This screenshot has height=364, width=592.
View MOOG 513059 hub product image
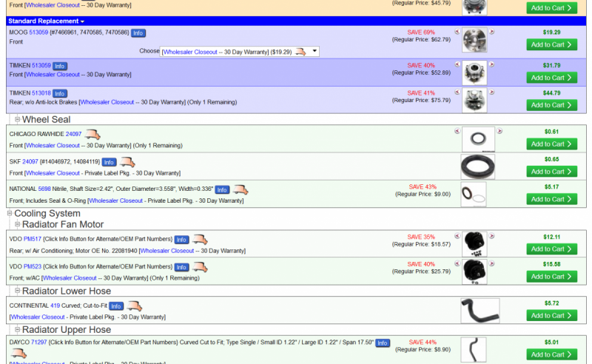pos(474,40)
